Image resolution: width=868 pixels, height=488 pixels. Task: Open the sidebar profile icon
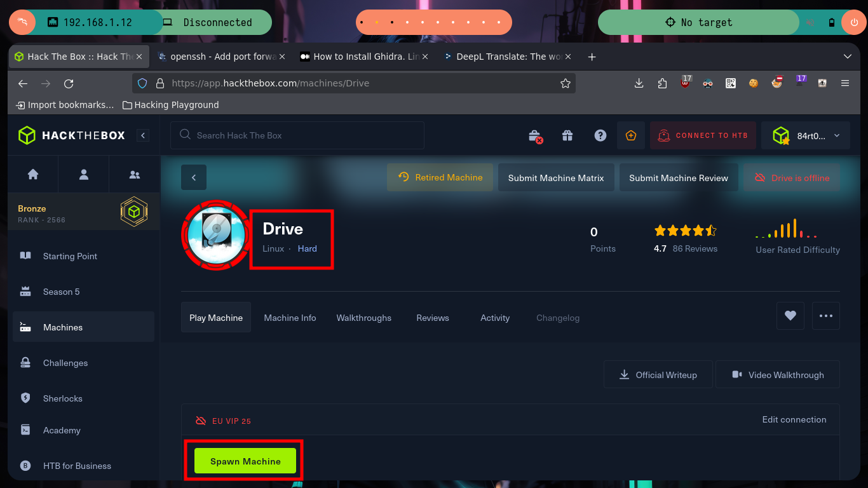pyautogui.click(x=84, y=174)
